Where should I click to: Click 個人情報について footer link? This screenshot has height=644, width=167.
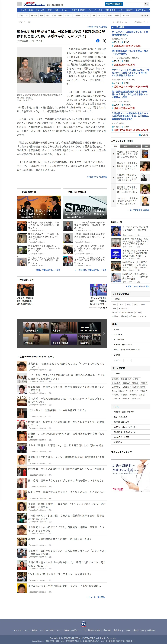coord(53,630)
